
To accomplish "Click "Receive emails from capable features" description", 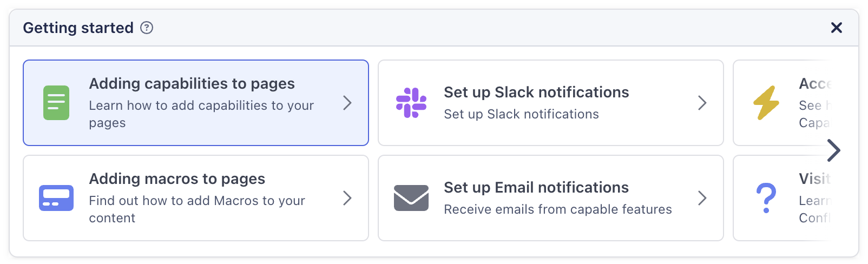I will point(558,209).
